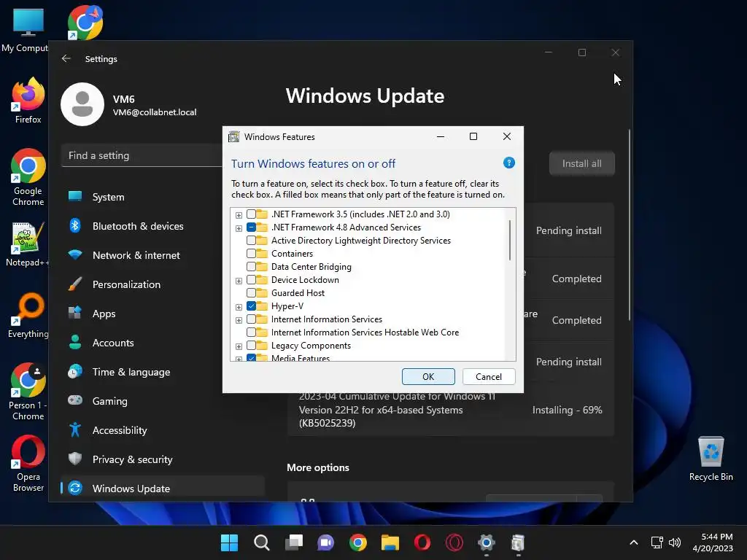The image size is (747, 560).
Task: Click the Time & language clock icon
Action: point(75,371)
